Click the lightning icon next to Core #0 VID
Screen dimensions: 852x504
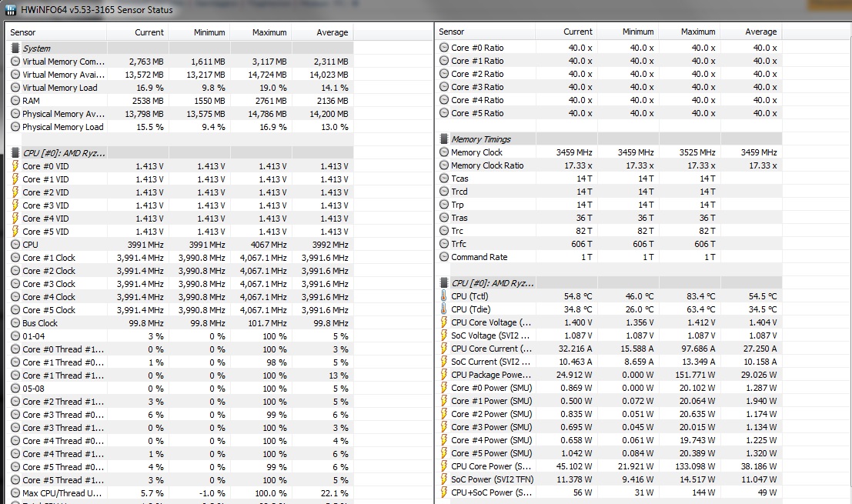click(15, 166)
